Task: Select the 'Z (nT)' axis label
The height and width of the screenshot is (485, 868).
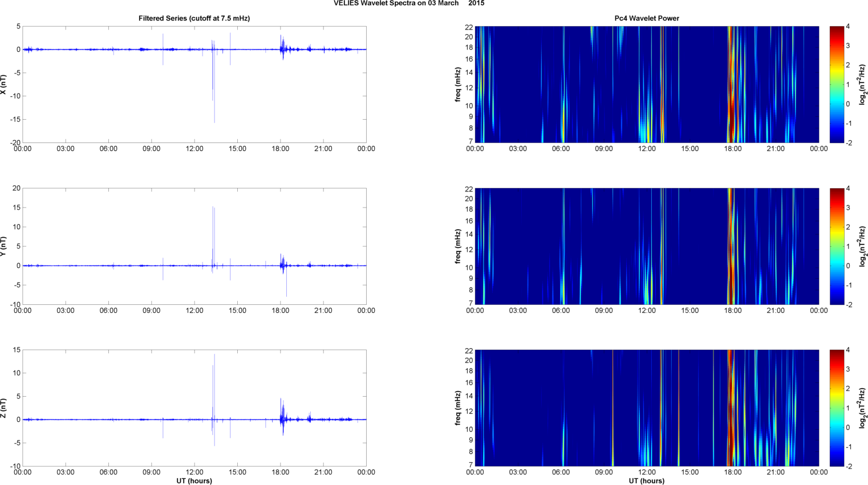Action: 3,408
